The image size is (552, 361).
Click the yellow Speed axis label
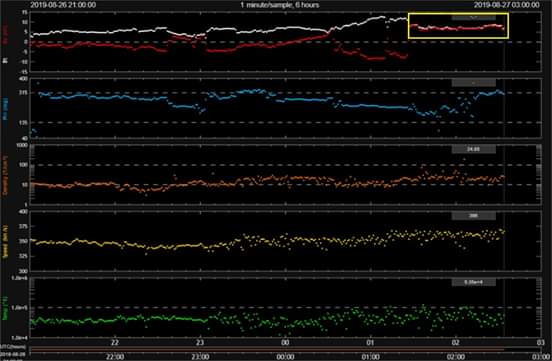click(x=5, y=241)
